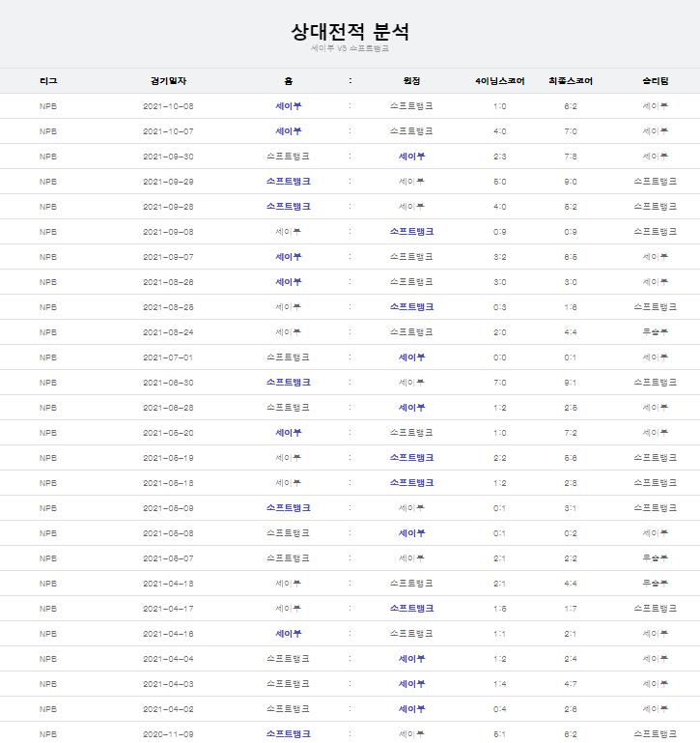Select the date cell 2021-08-24

[168, 332]
